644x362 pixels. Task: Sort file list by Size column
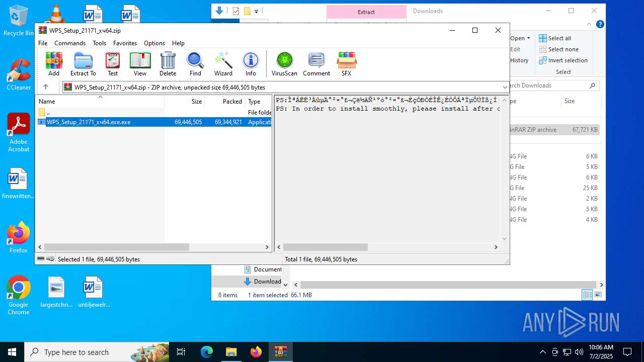pyautogui.click(x=184, y=101)
